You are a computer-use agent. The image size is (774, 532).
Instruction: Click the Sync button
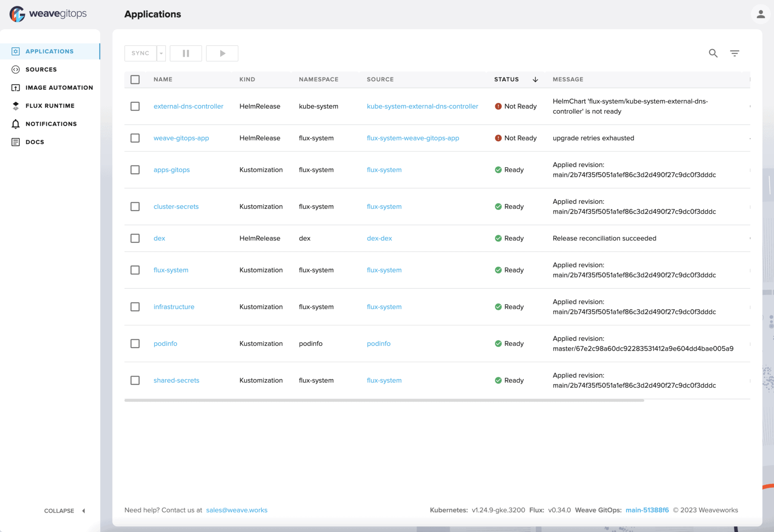[x=140, y=53]
